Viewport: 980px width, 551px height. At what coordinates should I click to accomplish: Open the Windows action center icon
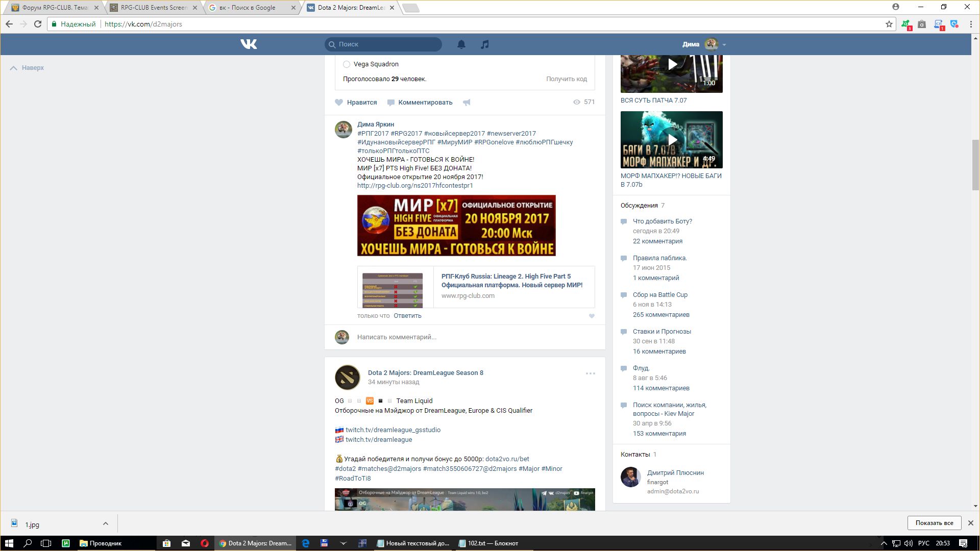tap(963, 543)
